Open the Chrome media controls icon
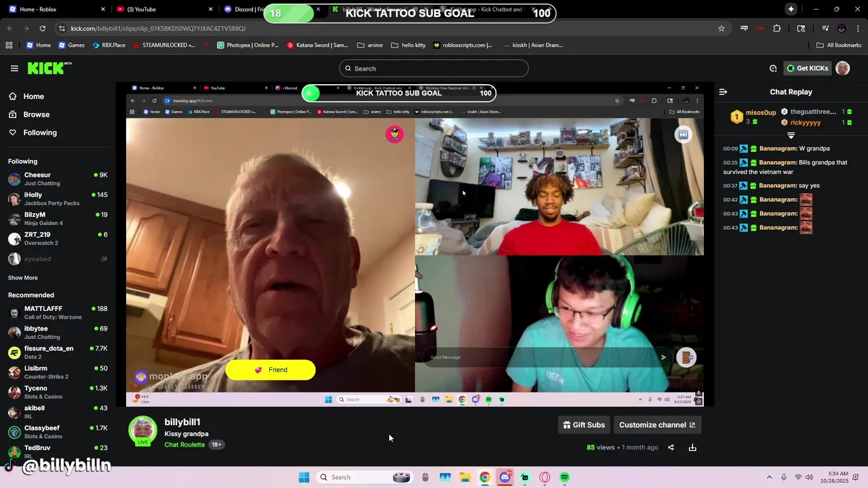Screen dimensions: 868x488 [x=825, y=28]
